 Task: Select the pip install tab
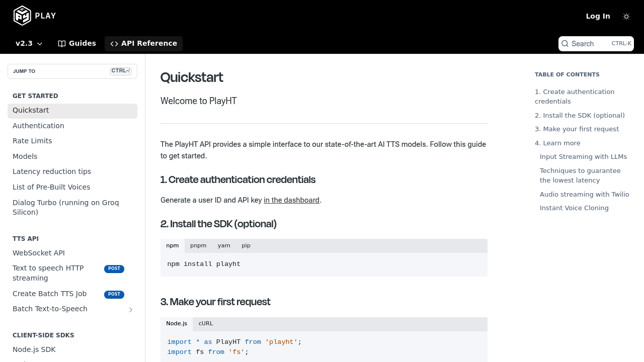point(246,246)
